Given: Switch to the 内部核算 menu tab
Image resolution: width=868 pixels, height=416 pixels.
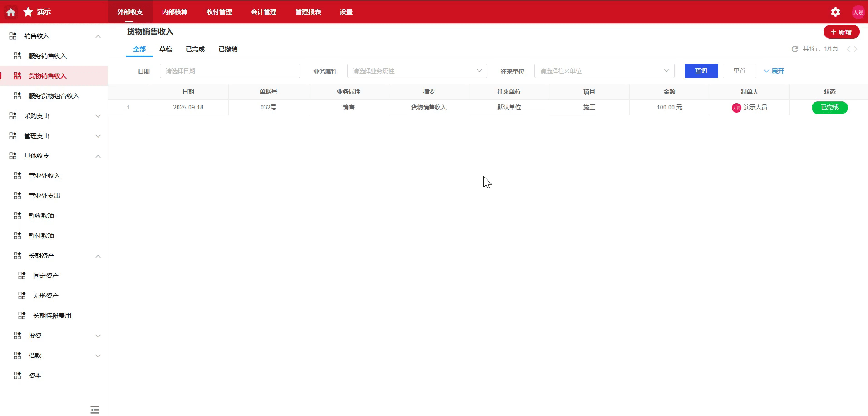Looking at the screenshot, I should point(174,12).
